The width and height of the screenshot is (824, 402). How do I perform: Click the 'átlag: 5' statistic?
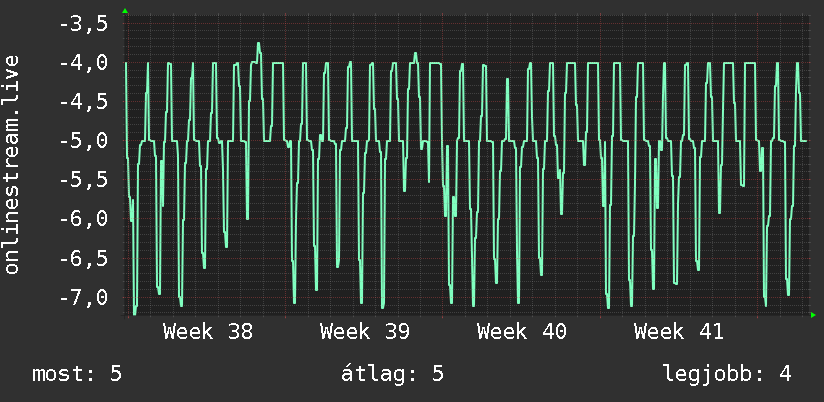point(393,374)
